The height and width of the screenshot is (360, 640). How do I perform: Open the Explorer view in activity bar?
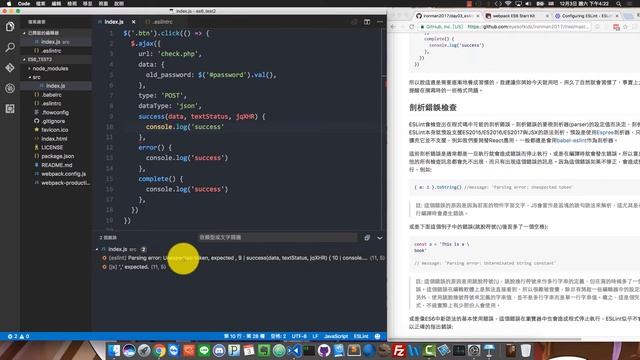pos(10,27)
